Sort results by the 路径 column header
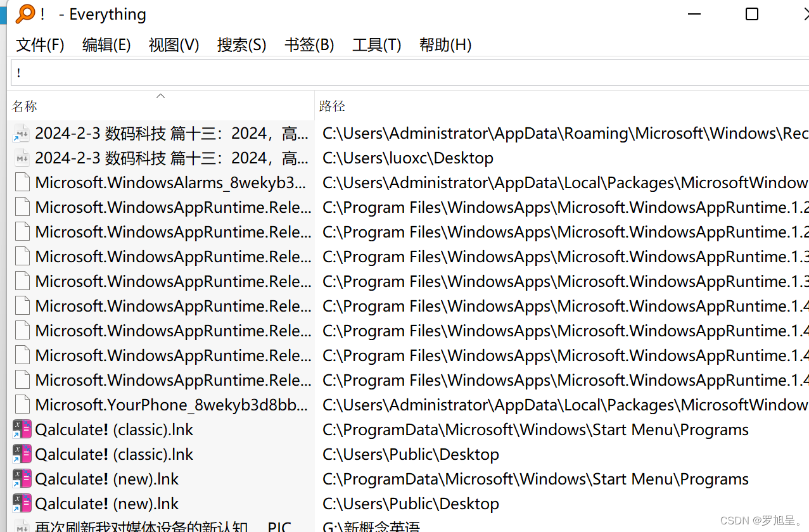This screenshot has height=532, width=809. (x=562, y=106)
